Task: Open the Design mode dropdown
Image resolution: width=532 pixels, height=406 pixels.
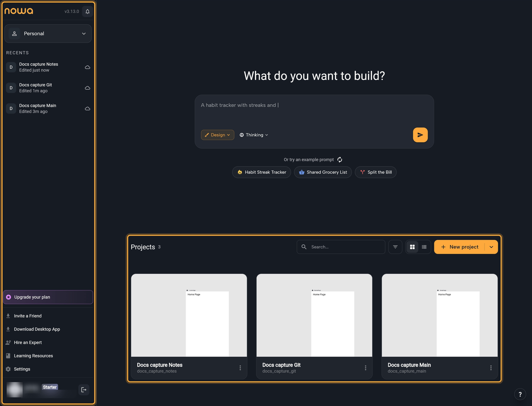Action: tap(218, 135)
